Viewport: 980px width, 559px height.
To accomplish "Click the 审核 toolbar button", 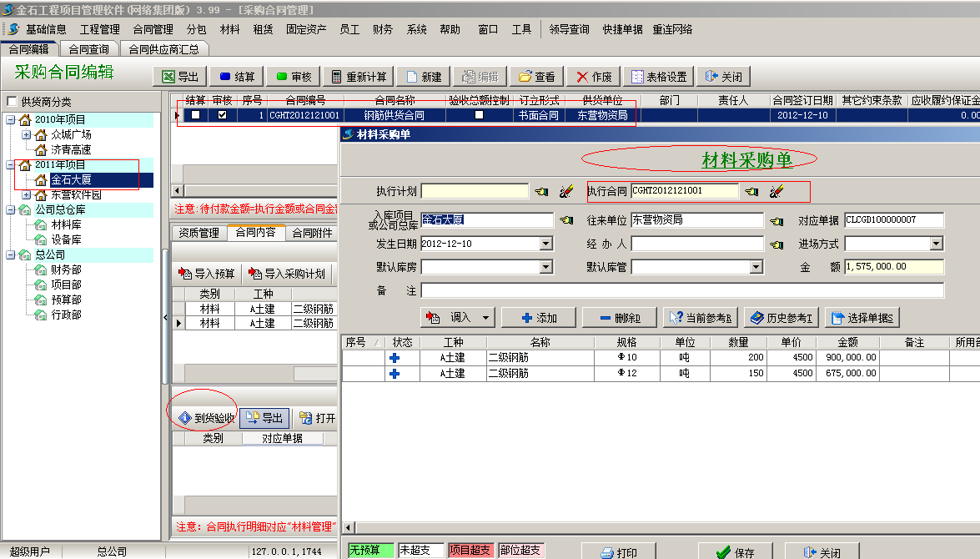I will [x=293, y=77].
